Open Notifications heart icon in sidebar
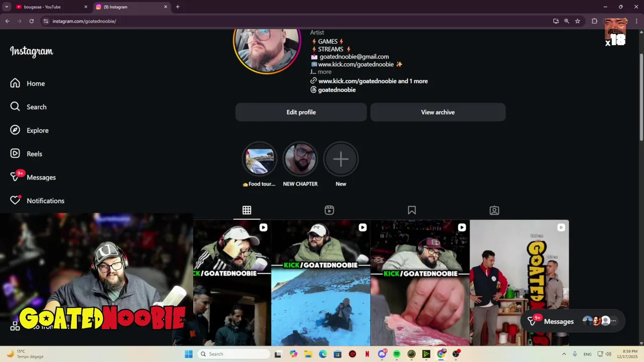The width and height of the screenshot is (644, 362). coord(15,200)
